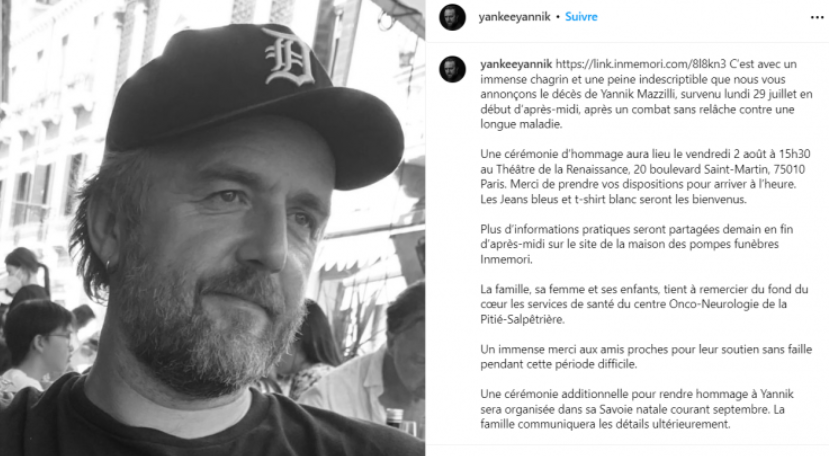Open the profile avatar in the post header
The width and height of the screenshot is (829, 456).
[x=453, y=17]
